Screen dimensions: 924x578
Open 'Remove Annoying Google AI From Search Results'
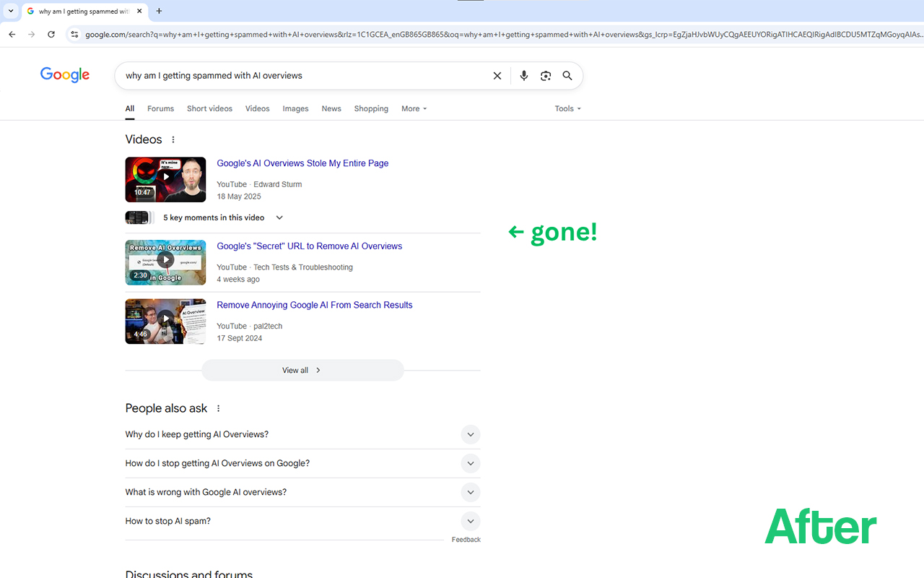click(x=315, y=305)
